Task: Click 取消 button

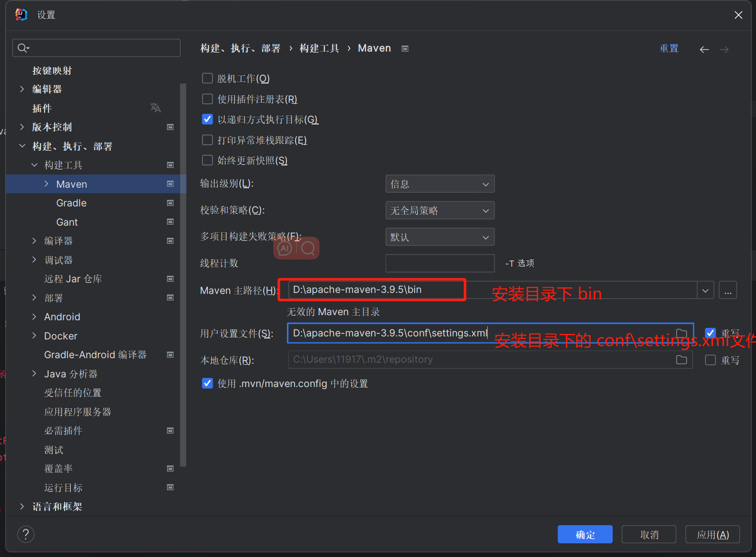Action: pos(649,534)
